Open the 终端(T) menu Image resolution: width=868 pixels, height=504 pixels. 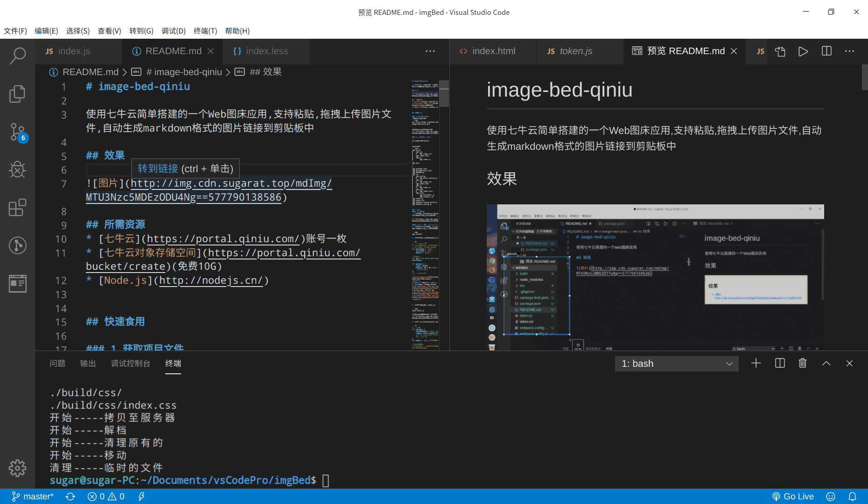point(205,31)
